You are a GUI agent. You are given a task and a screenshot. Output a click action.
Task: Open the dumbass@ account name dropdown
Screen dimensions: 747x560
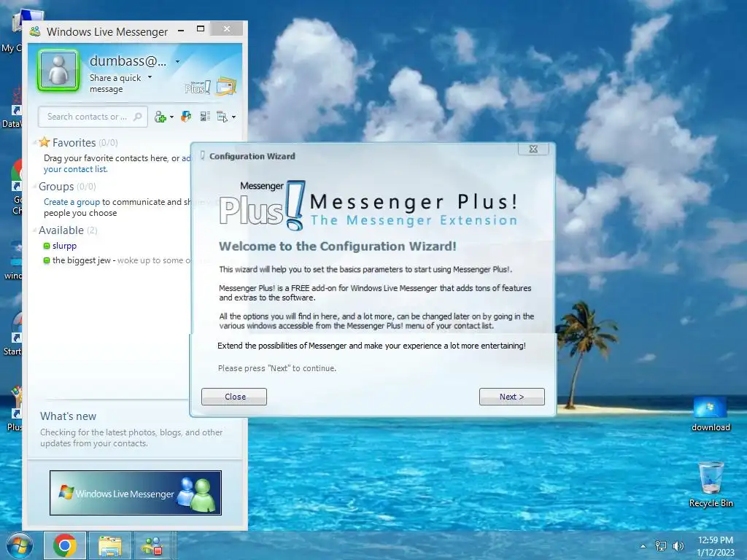tap(178, 61)
